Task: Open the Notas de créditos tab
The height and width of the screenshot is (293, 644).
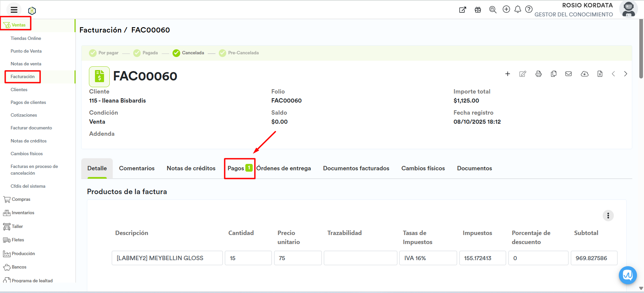Action: [191, 168]
